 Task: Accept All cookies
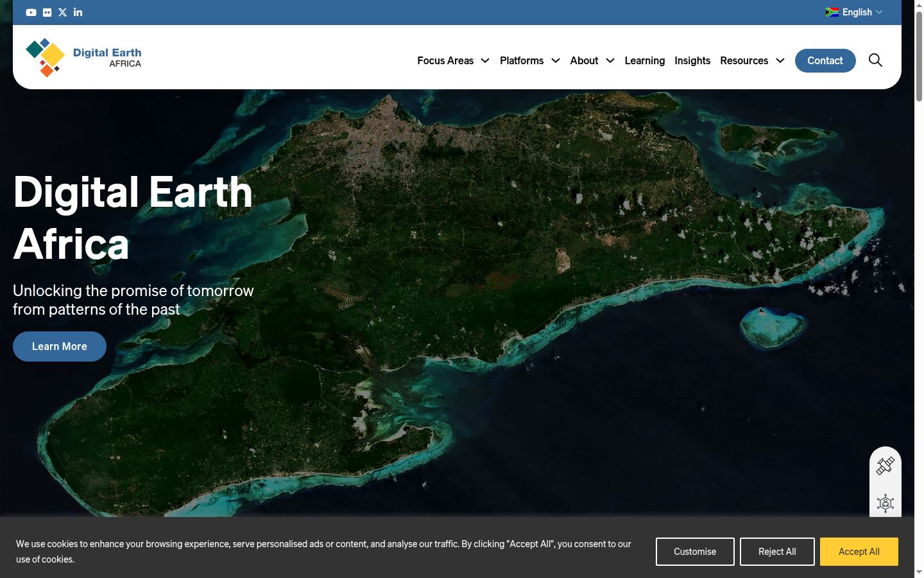point(859,552)
